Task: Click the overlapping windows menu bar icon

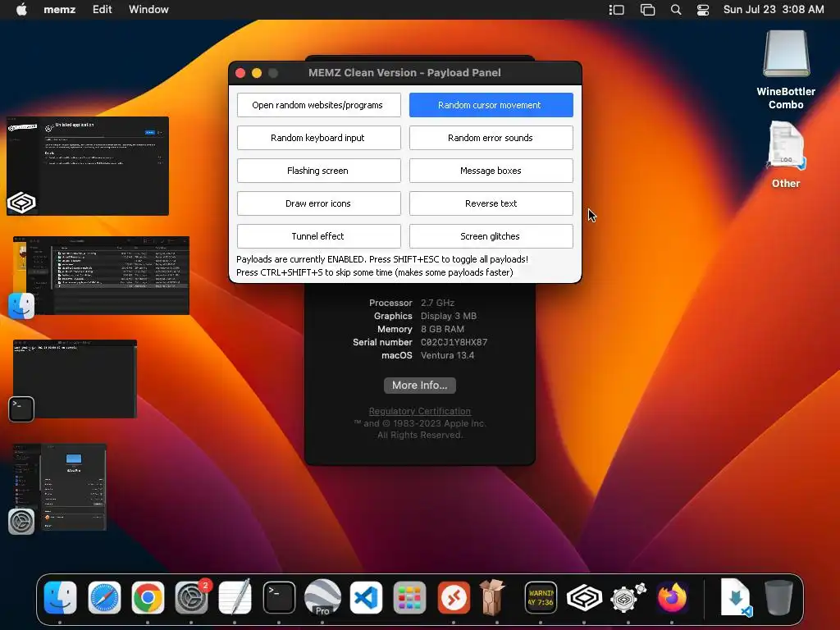Action: (x=648, y=10)
